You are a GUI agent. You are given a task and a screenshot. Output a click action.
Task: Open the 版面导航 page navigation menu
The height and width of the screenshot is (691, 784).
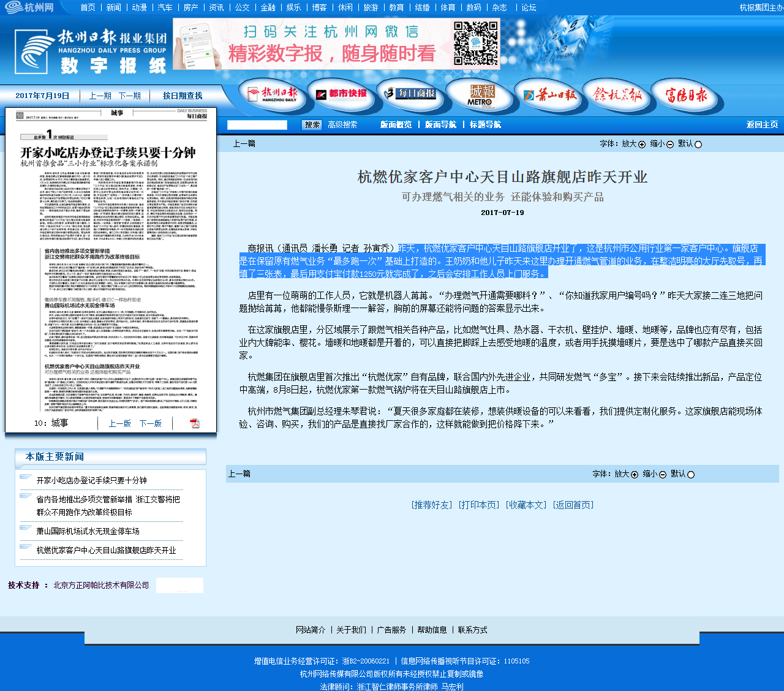pyautogui.click(x=440, y=125)
